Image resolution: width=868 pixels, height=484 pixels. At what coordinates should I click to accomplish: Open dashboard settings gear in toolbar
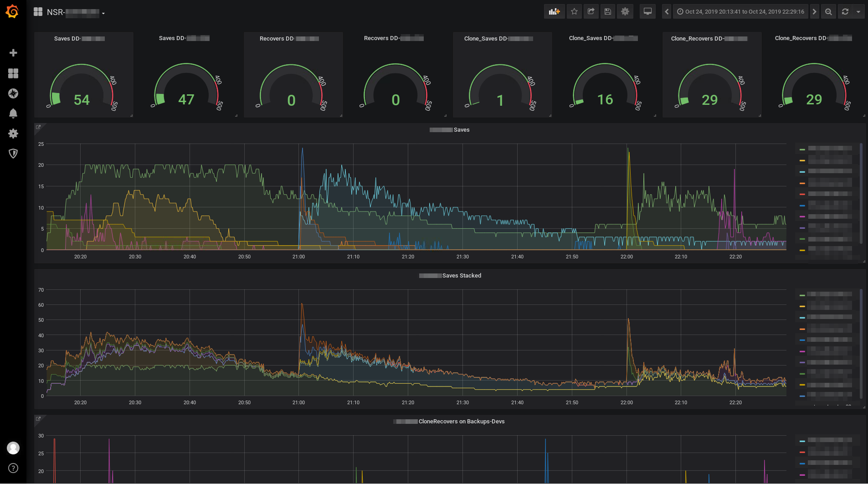[x=625, y=12]
